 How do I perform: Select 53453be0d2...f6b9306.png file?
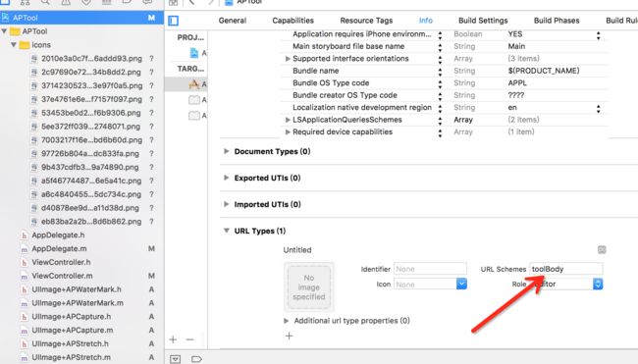pyautogui.click(x=91, y=113)
